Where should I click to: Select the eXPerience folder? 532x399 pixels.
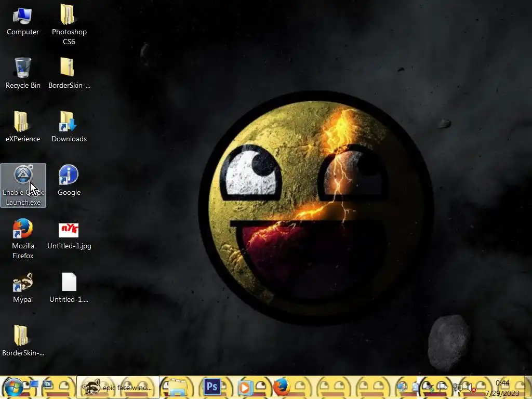point(23,127)
